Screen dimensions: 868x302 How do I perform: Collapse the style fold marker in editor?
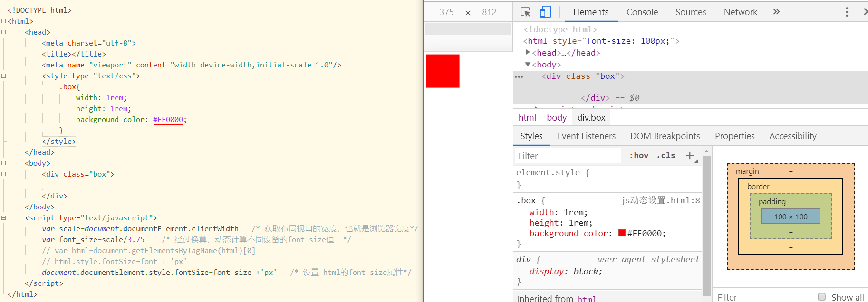tap(3, 75)
